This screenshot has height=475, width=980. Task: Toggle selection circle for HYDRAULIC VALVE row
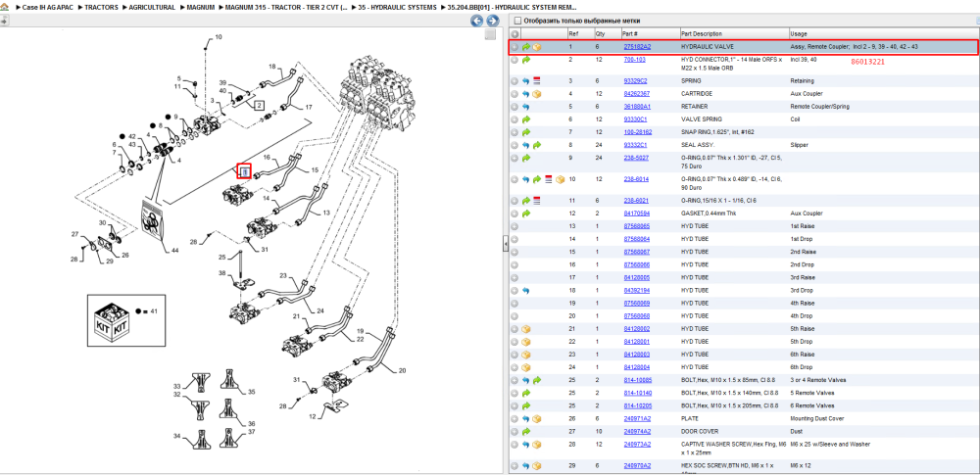tap(515, 47)
